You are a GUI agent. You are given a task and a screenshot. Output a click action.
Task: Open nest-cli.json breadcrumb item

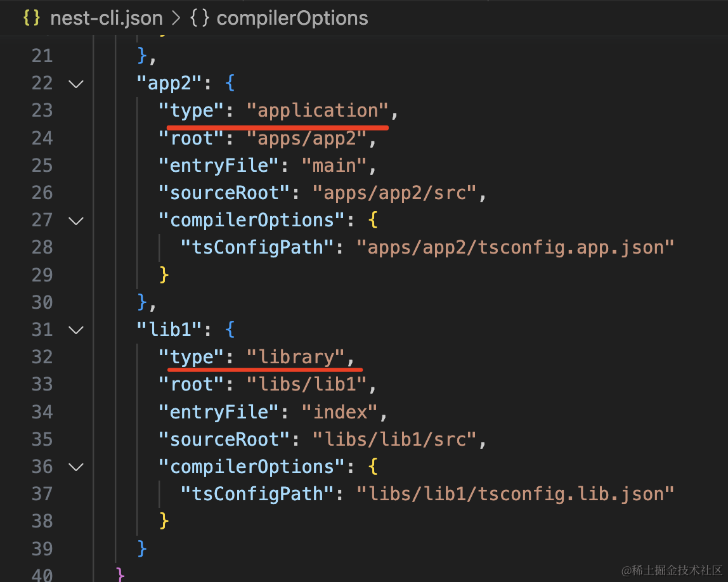coord(106,18)
